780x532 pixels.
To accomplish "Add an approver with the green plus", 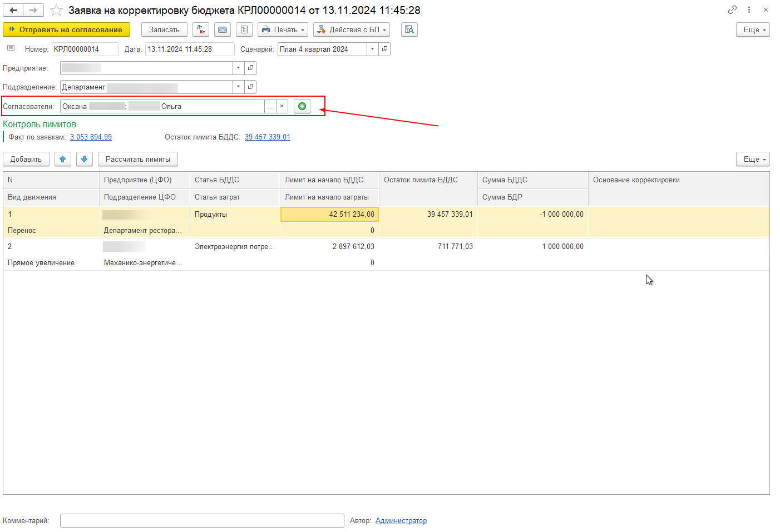I will pos(302,106).
